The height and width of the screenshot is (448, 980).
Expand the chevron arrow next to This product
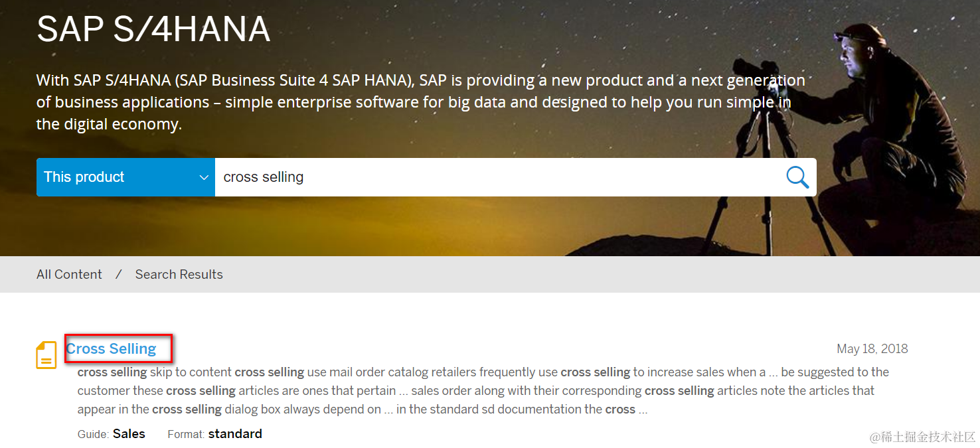click(204, 177)
